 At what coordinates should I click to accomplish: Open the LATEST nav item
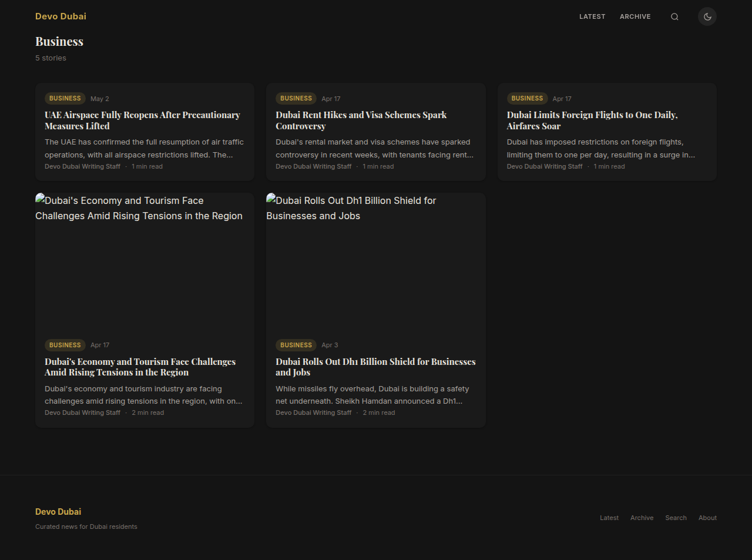[x=592, y=16]
